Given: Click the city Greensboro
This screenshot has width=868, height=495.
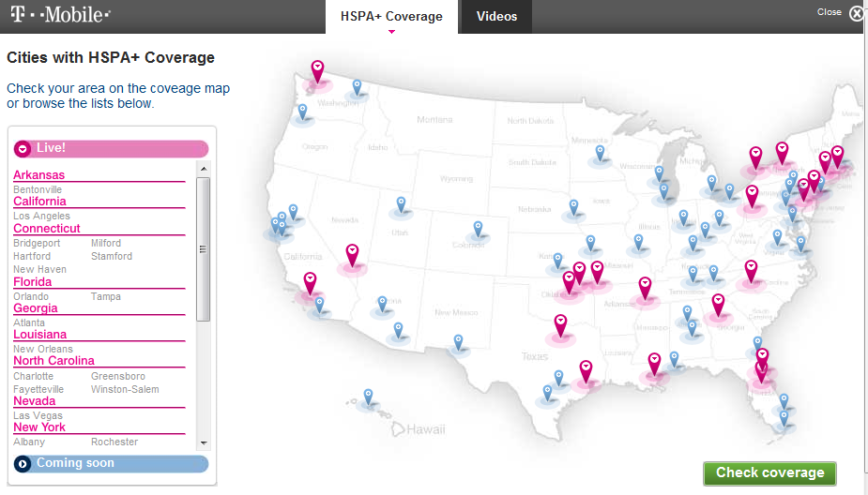Looking at the screenshot, I should point(118,376).
